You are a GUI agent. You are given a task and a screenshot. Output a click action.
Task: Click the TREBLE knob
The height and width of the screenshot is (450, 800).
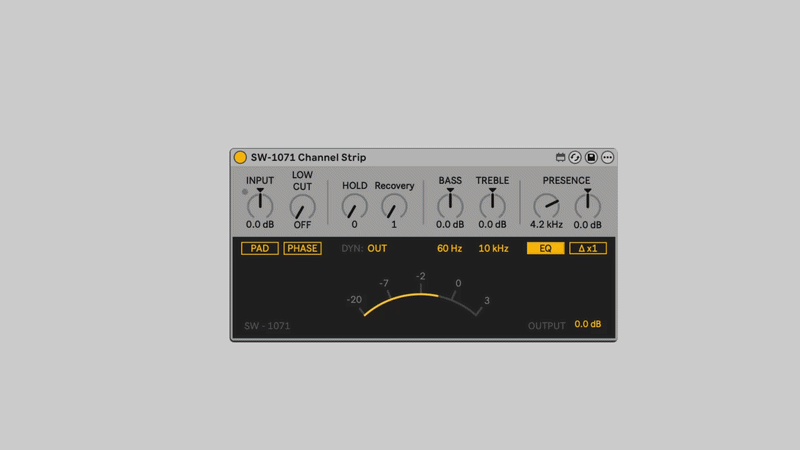(x=492, y=205)
